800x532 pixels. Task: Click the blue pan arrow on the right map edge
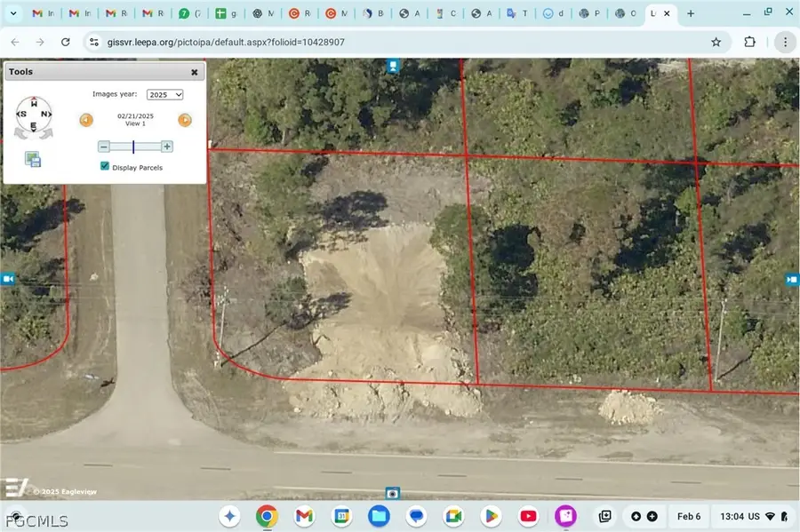click(792, 279)
